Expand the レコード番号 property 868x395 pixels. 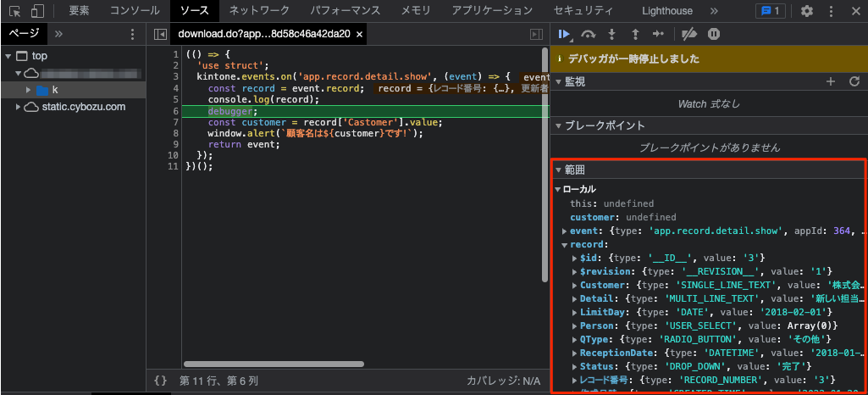[575, 380]
